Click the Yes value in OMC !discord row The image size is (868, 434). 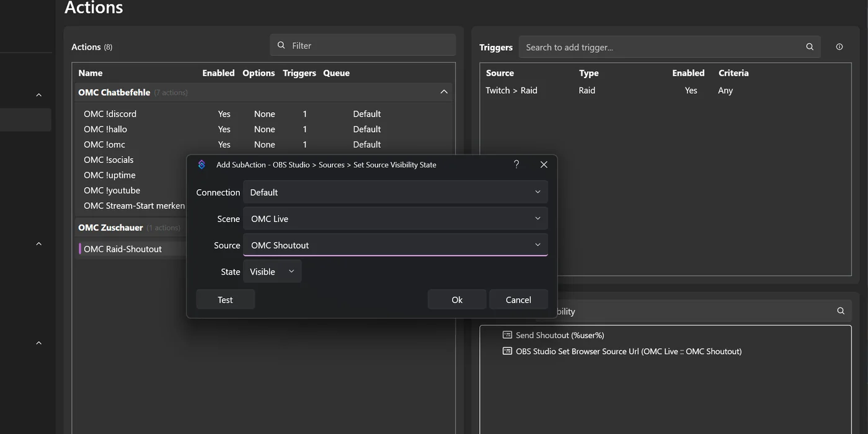pos(224,113)
